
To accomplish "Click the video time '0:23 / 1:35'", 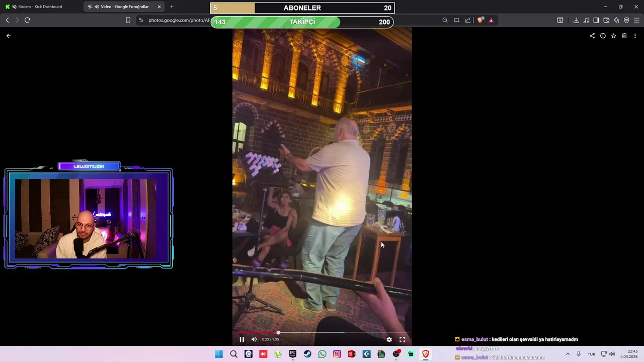I will pos(270,339).
